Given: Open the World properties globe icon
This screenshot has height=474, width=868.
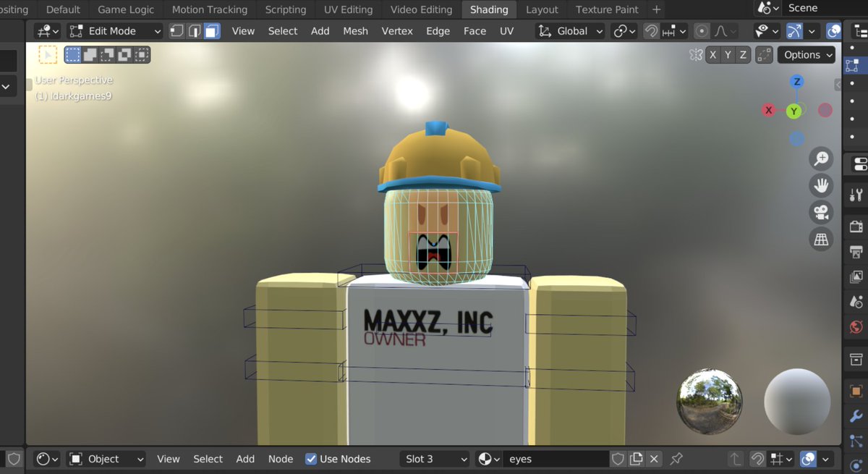Looking at the screenshot, I should [x=856, y=328].
